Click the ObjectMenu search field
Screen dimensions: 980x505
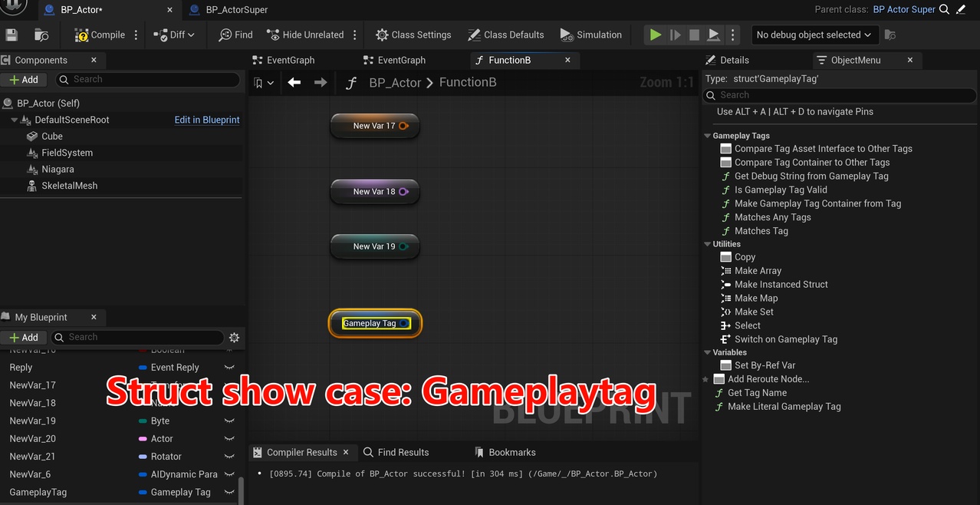coord(840,95)
